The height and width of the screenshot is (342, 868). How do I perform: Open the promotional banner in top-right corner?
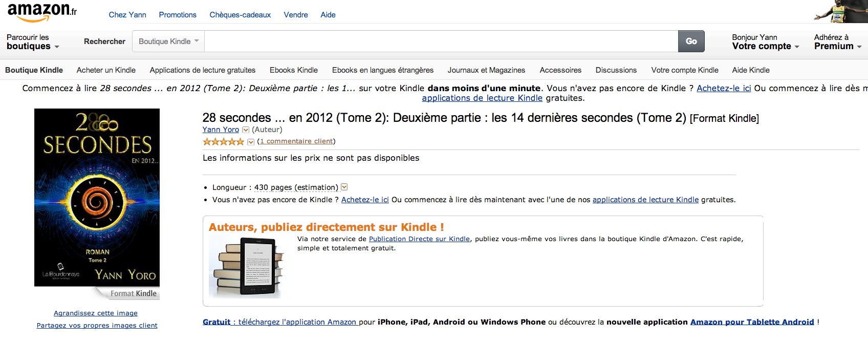[840, 11]
